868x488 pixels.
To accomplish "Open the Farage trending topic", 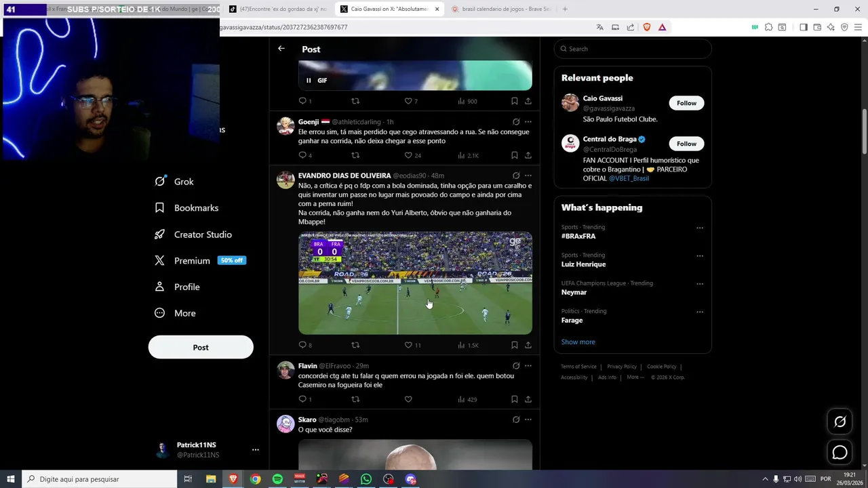I will click(x=572, y=320).
